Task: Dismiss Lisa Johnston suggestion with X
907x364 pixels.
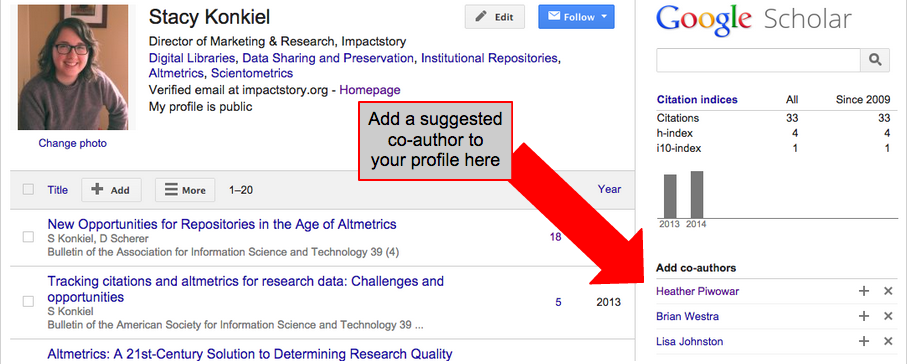Action: [x=888, y=341]
